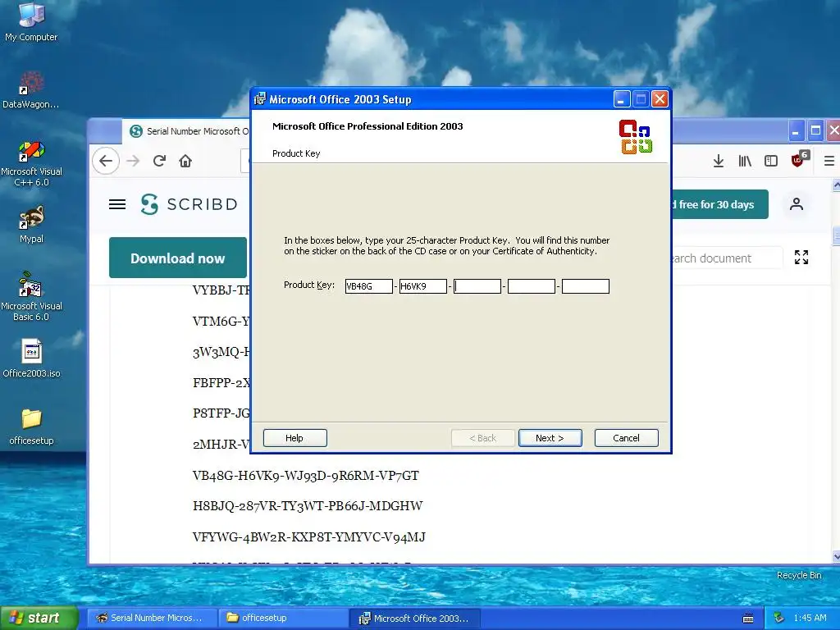The width and height of the screenshot is (840, 630).
Task: Click the browser page scrollbar down arrow
Action: pyautogui.click(x=836, y=556)
